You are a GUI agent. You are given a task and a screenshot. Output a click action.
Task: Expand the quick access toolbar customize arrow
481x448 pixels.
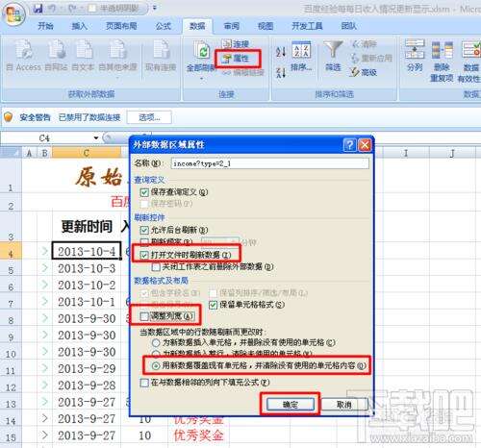[x=155, y=8]
